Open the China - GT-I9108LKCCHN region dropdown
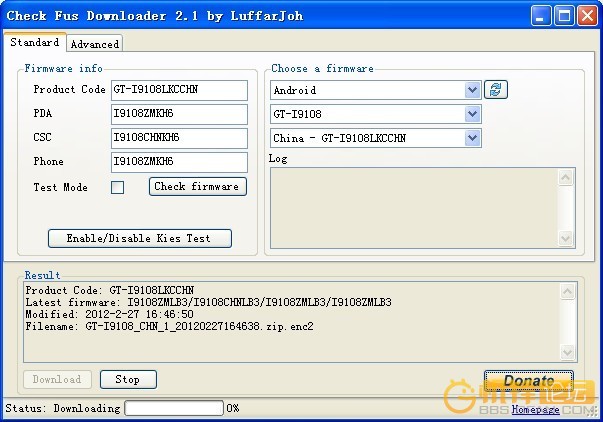The width and height of the screenshot is (603, 422). tap(472, 138)
